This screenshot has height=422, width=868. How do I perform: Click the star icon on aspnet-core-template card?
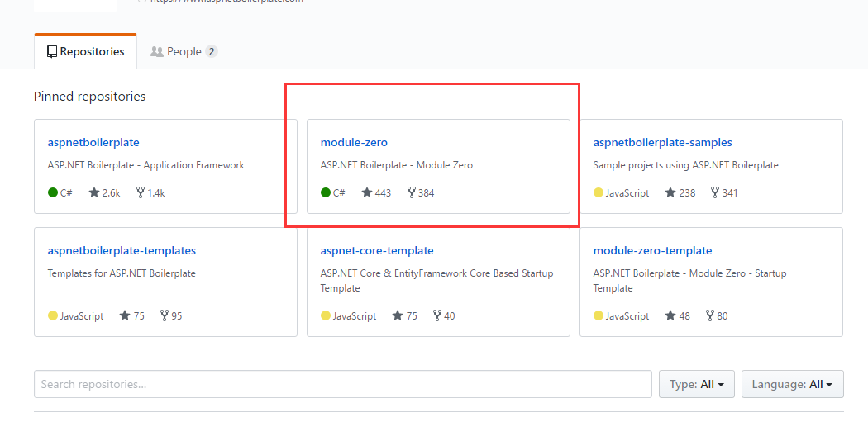click(x=398, y=315)
